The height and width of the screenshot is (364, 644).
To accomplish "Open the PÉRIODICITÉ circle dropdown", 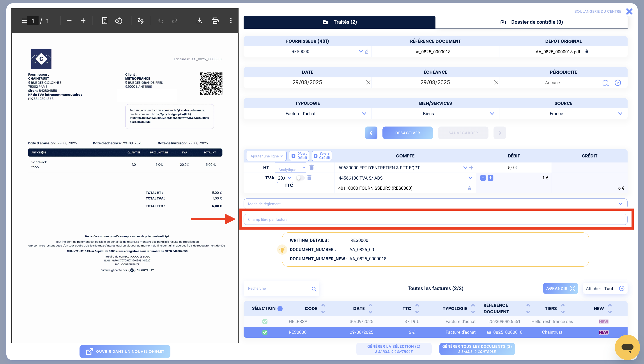I will 618,83.
